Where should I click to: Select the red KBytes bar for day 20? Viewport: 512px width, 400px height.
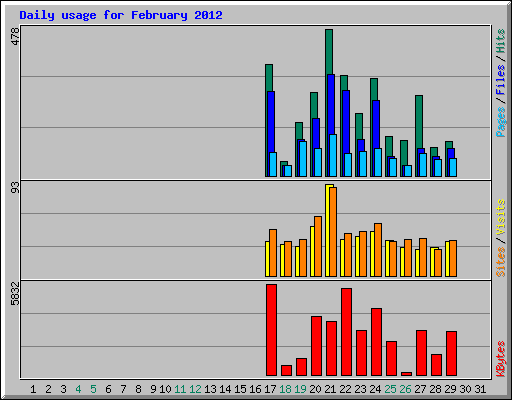point(316,346)
